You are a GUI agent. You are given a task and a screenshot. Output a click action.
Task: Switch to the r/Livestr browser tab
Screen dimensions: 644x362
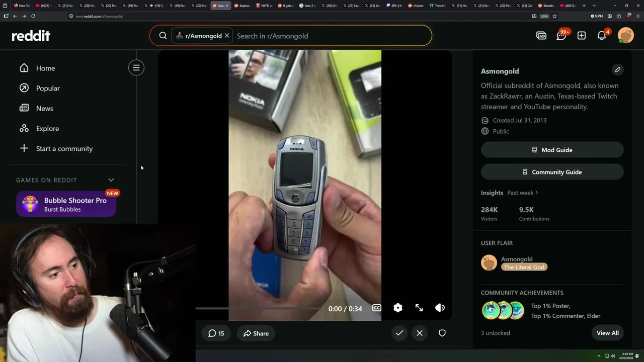click(417, 6)
